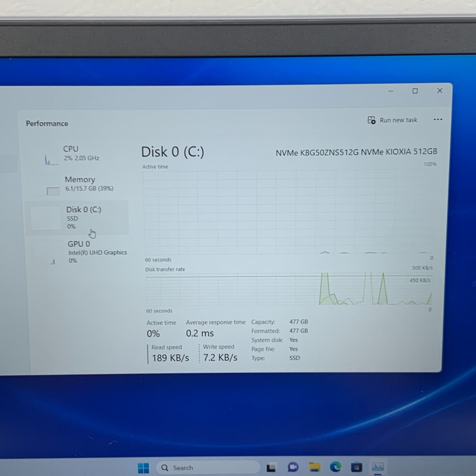This screenshot has height=476, width=476.
Task: Click the 189 KB/s read speed value
Action: tap(170, 358)
